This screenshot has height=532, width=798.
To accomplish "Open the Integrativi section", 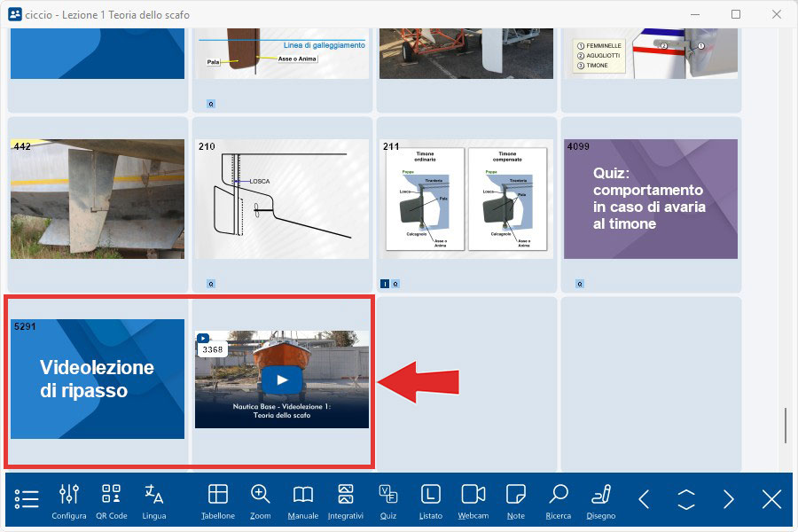I will point(346,499).
